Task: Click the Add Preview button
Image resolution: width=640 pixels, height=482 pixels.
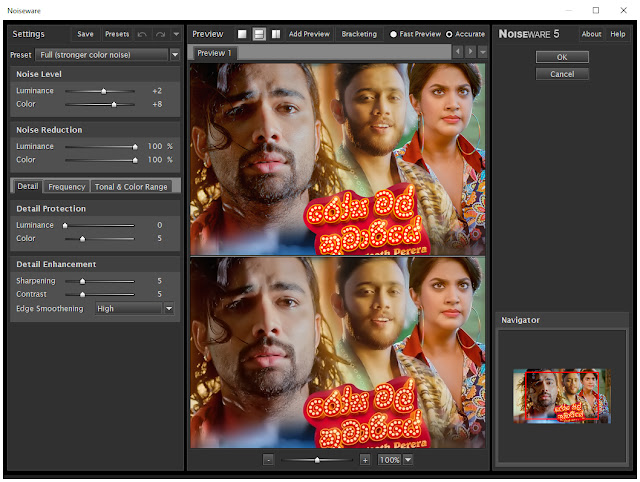Action: click(309, 34)
